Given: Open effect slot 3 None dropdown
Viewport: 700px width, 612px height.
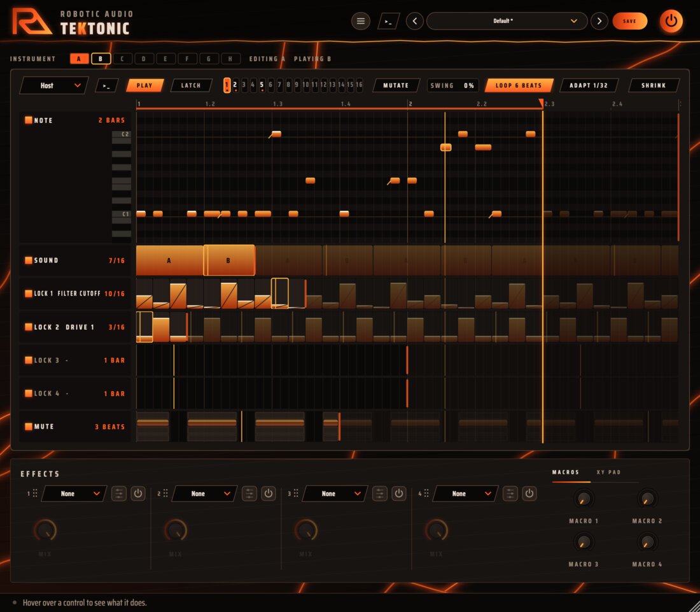Looking at the screenshot, I should pyautogui.click(x=335, y=494).
